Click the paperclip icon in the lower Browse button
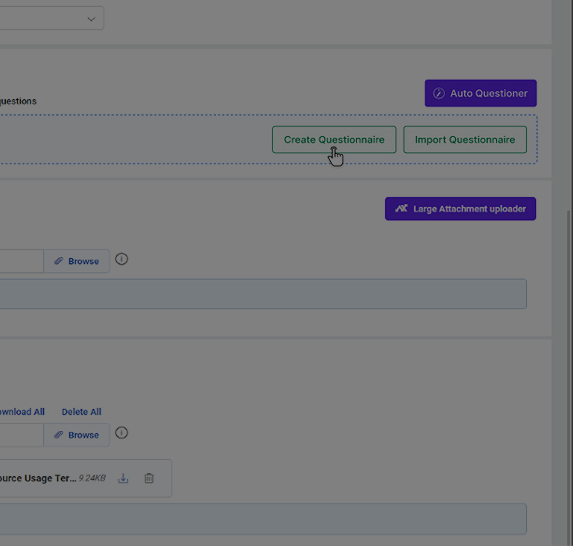 [58, 435]
